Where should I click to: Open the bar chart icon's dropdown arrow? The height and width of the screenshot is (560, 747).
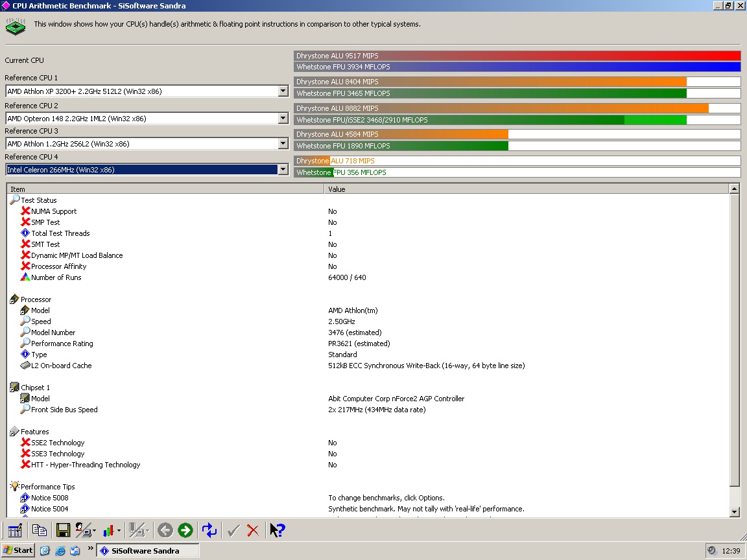click(x=119, y=530)
